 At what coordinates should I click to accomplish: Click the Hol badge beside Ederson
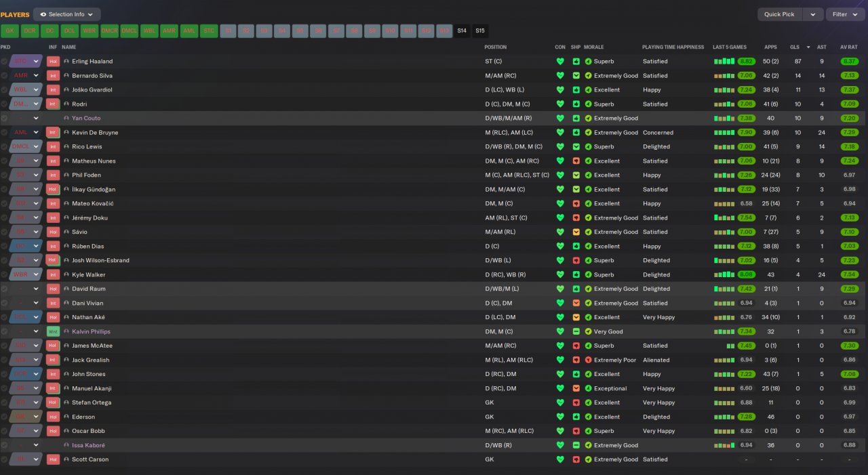click(53, 417)
